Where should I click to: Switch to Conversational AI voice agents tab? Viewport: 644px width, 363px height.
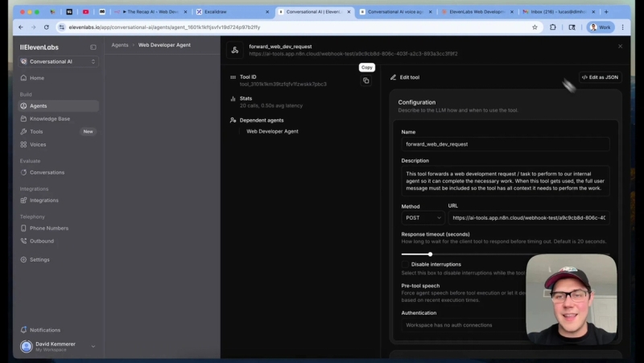pos(395,12)
